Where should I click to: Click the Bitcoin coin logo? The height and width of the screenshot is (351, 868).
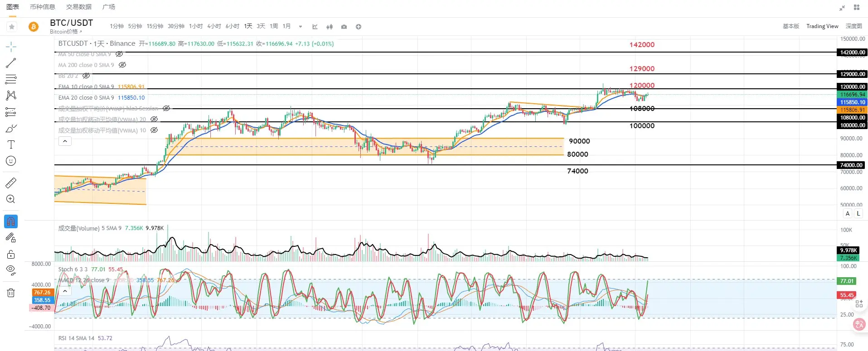[x=34, y=27]
